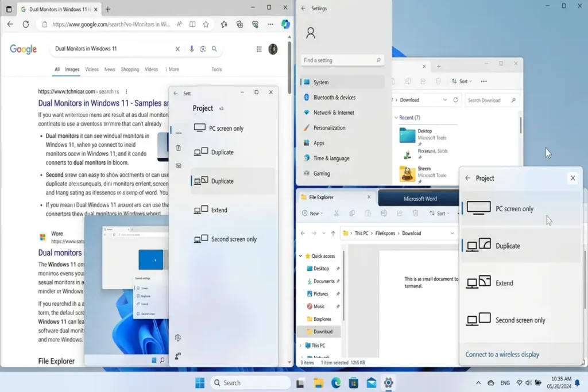This screenshot has height=392, width=588.
Task: Collapse the Quick access tree node
Action: 300,256
